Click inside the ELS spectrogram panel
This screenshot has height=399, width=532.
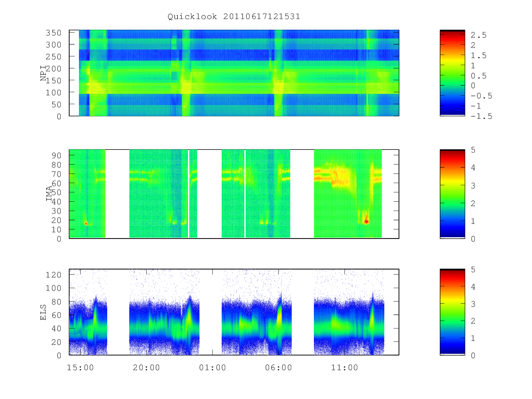click(x=234, y=312)
